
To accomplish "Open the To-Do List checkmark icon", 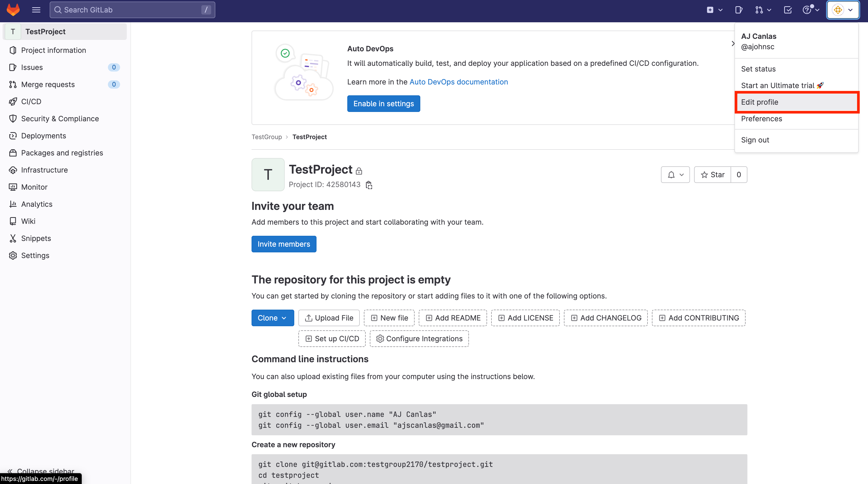I will click(x=788, y=10).
